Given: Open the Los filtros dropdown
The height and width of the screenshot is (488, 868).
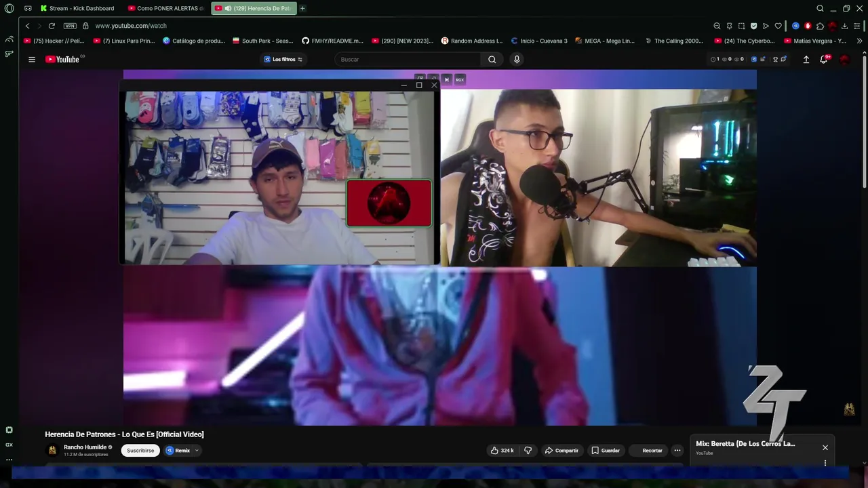Looking at the screenshot, I should (283, 59).
